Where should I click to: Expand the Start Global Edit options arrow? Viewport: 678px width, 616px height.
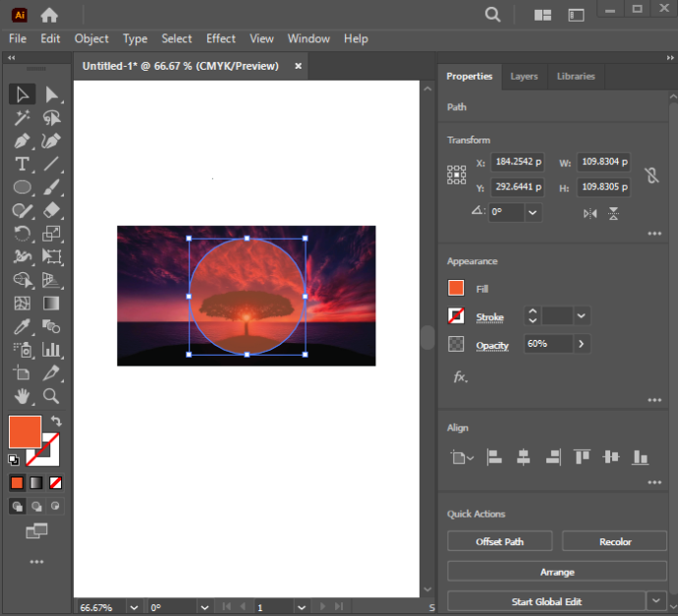(656, 601)
